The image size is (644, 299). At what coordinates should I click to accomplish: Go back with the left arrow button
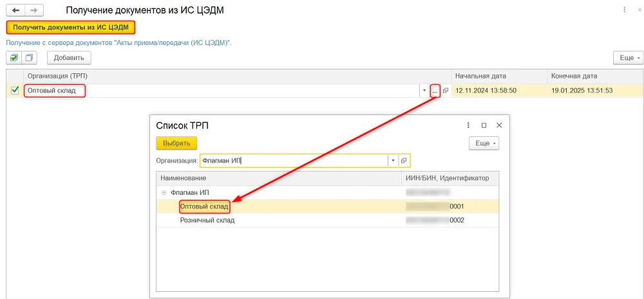pyautogui.click(x=16, y=10)
